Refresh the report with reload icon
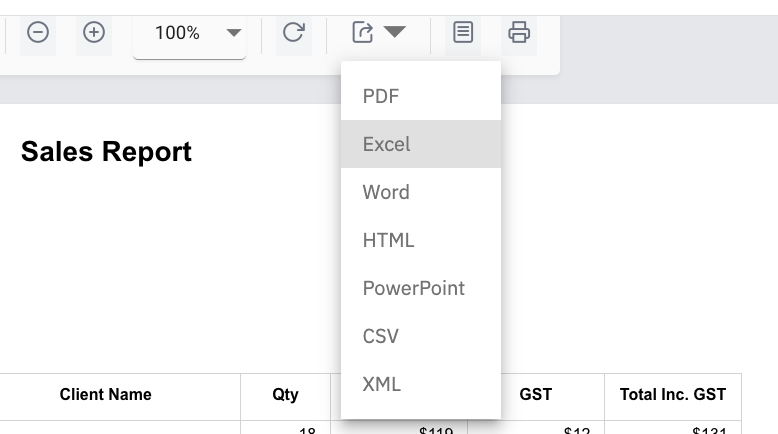 293,33
